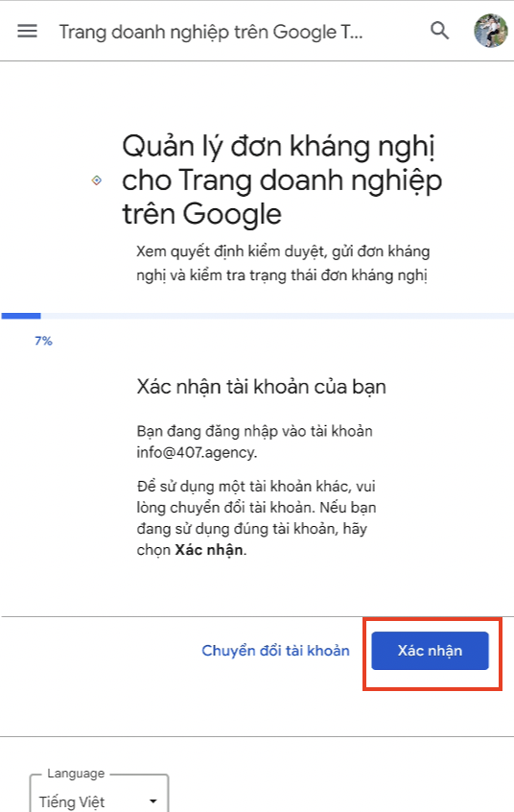Click the unfilled part of progress bar
Screen dimensions: 514x812
click(x=277, y=316)
